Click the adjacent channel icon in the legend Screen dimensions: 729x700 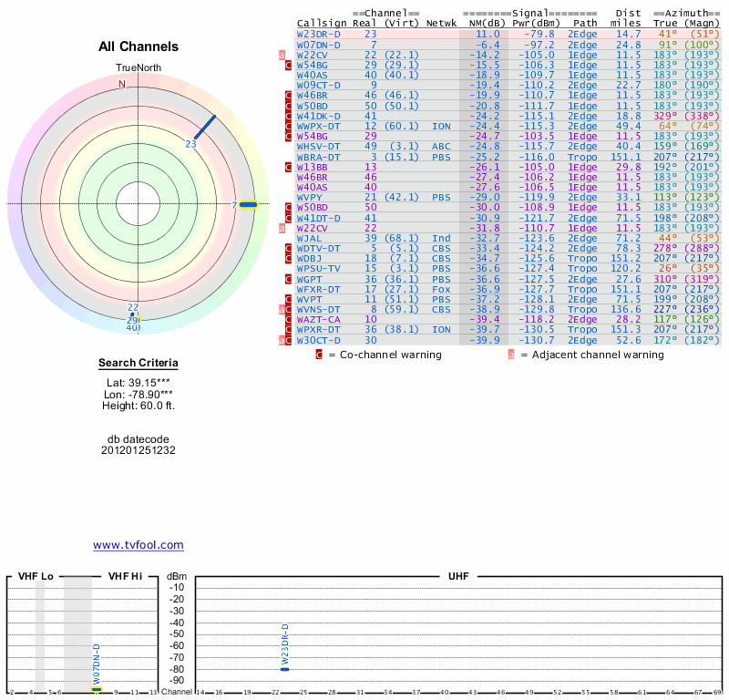point(511,355)
